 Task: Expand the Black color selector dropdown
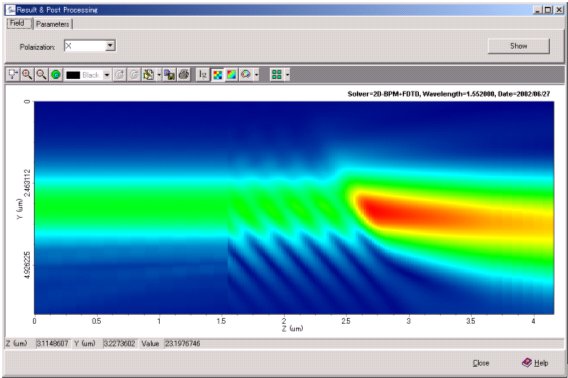(107, 75)
